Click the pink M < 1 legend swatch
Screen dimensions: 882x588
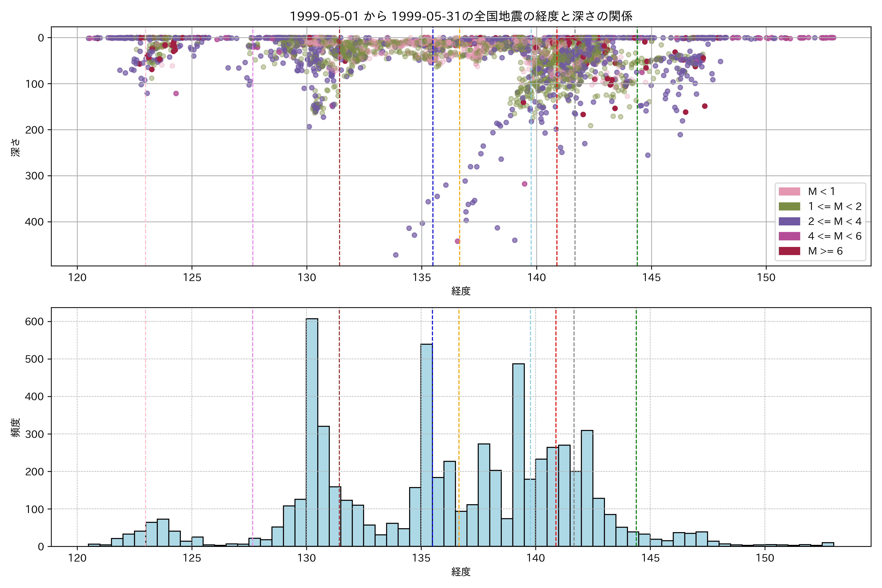click(x=789, y=192)
